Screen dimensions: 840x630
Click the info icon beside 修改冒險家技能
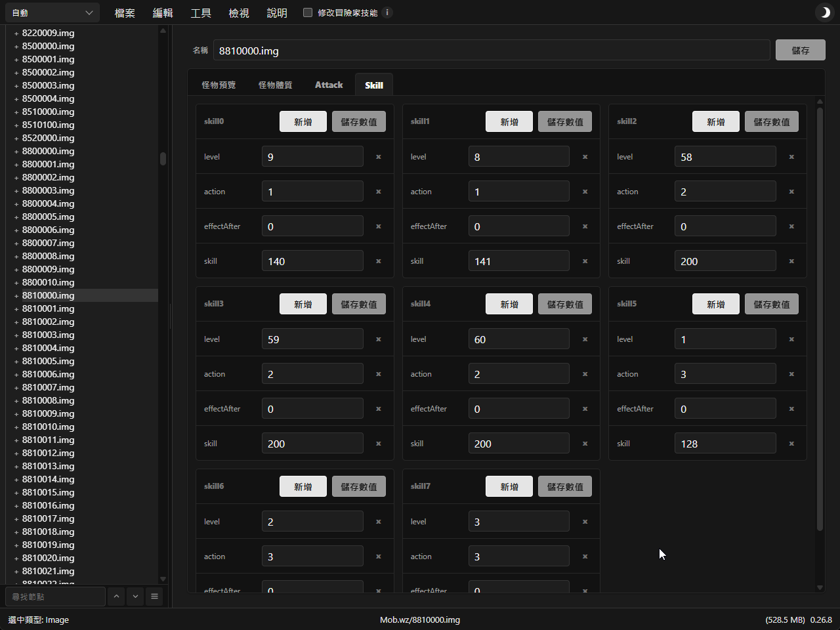(x=388, y=12)
